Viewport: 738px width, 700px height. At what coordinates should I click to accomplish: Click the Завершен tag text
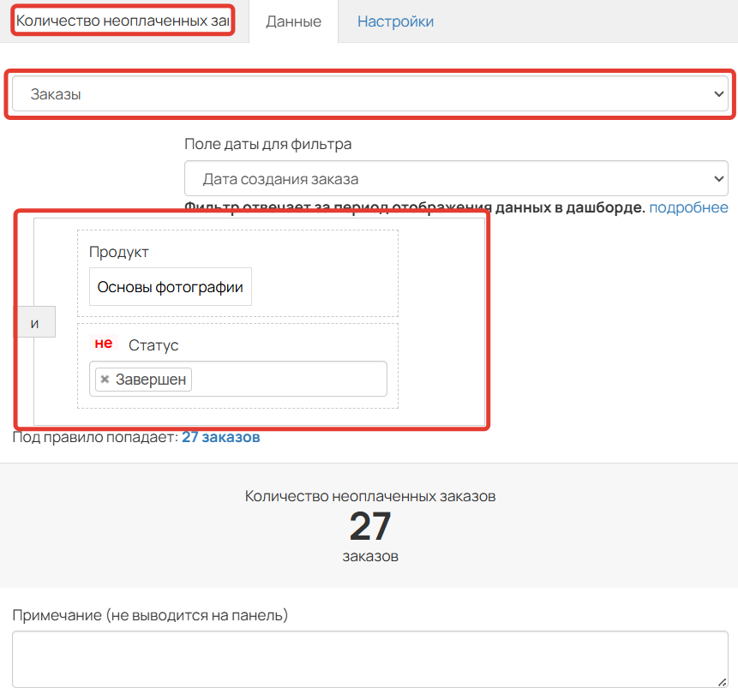[151, 380]
